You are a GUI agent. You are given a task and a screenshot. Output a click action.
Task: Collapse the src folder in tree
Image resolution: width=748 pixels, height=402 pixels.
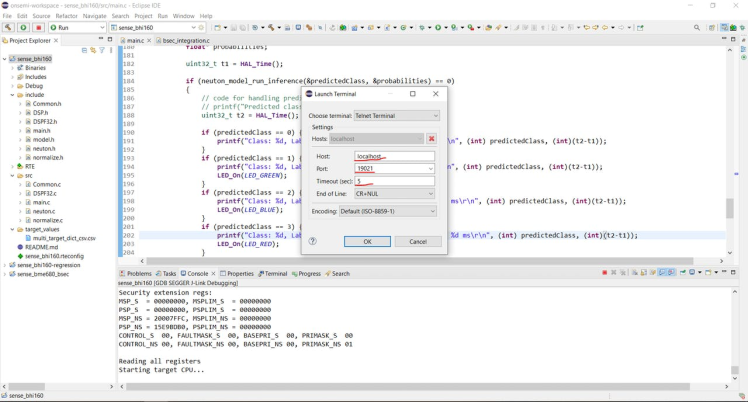13,175
